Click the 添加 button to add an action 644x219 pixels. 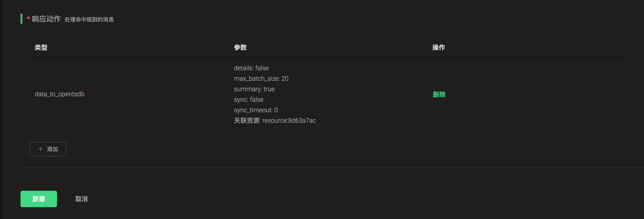pos(48,149)
